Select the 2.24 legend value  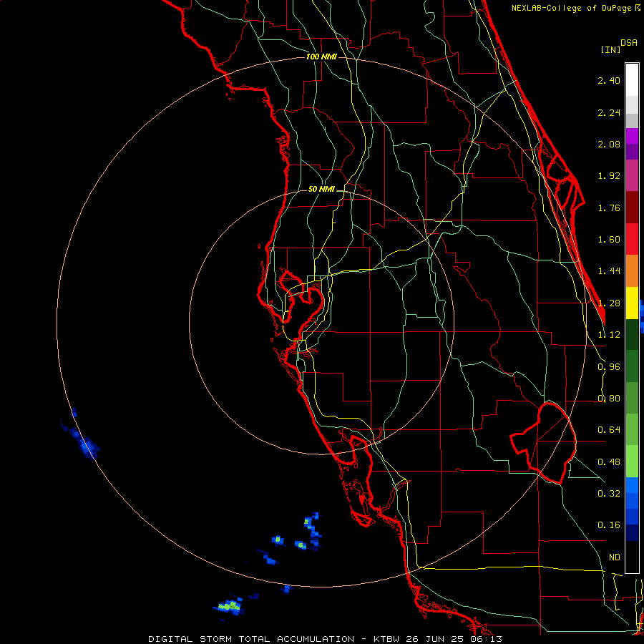click(x=609, y=112)
